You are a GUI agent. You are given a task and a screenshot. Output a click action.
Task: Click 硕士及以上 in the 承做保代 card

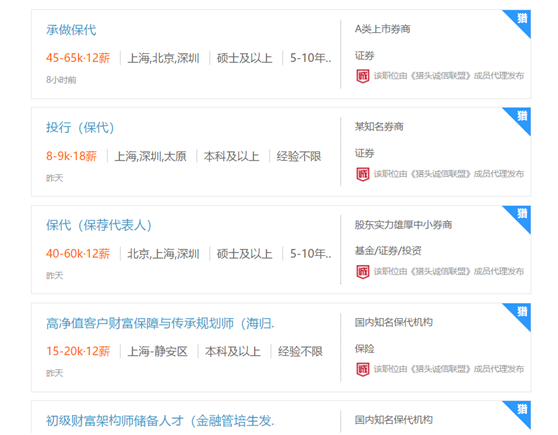point(244,58)
